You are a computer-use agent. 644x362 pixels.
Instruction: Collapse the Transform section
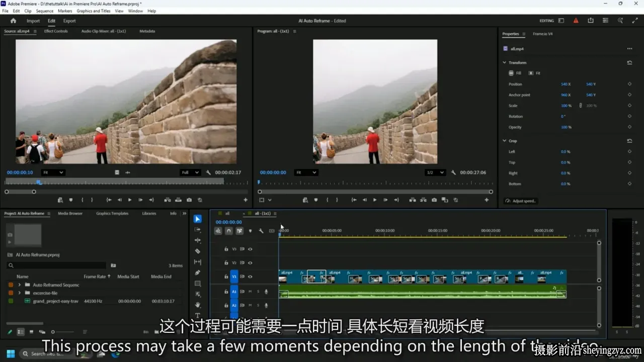(x=505, y=63)
